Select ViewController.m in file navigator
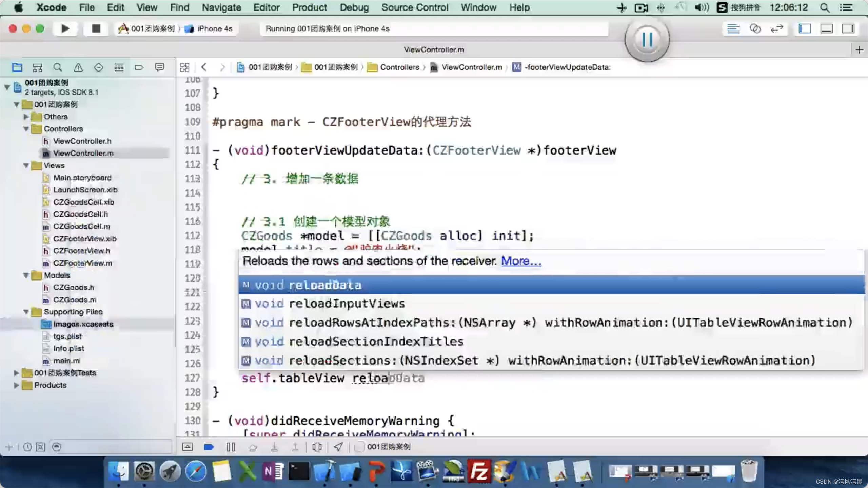This screenshot has height=488, width=868. click(x=83, y=152)
